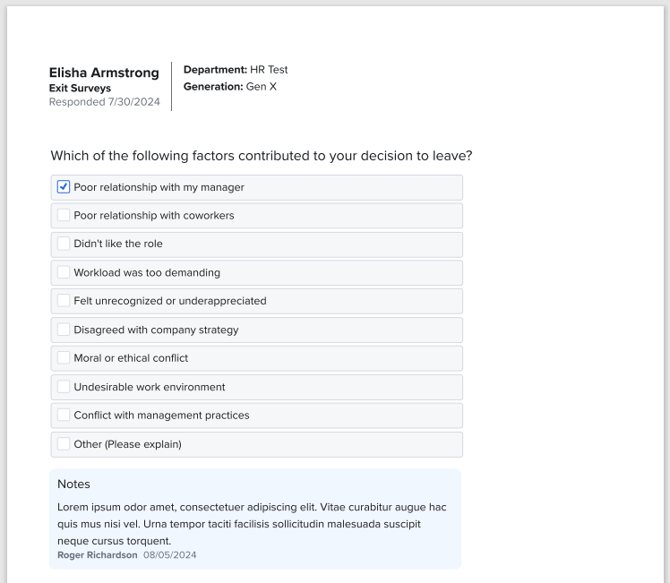Screen dimensions: 670x583
Task: Click the survey question heading text
Action: tap(261, 156)
